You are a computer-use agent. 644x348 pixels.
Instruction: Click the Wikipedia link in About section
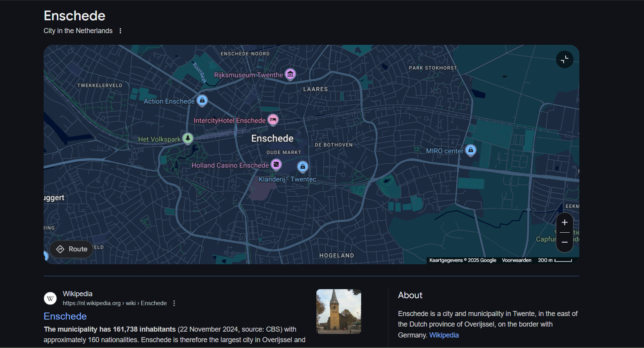pyautogui.click(x=444, y=335)
